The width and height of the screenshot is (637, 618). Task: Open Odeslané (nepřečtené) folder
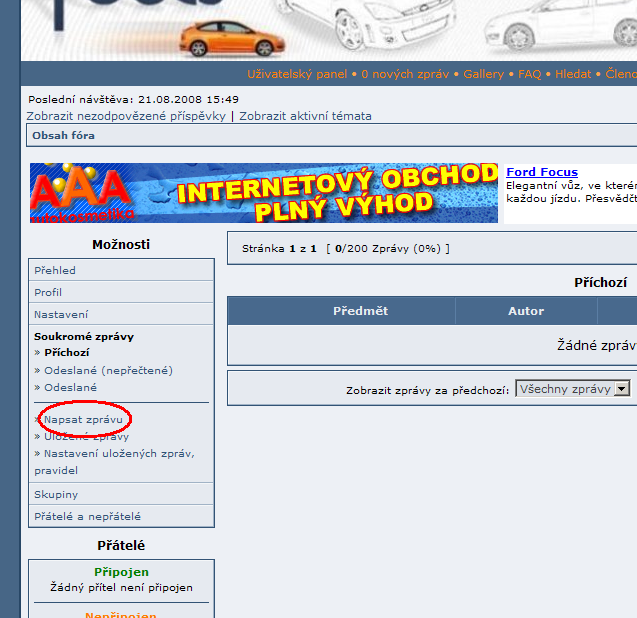pyautogui.click(x=108, y=370)
